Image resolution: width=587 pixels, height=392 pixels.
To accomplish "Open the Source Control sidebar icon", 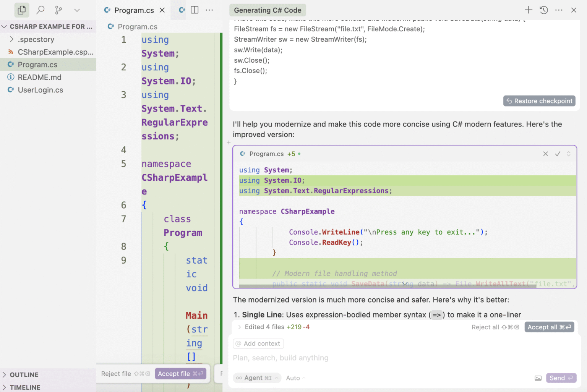I will click(x=58, y=10).
